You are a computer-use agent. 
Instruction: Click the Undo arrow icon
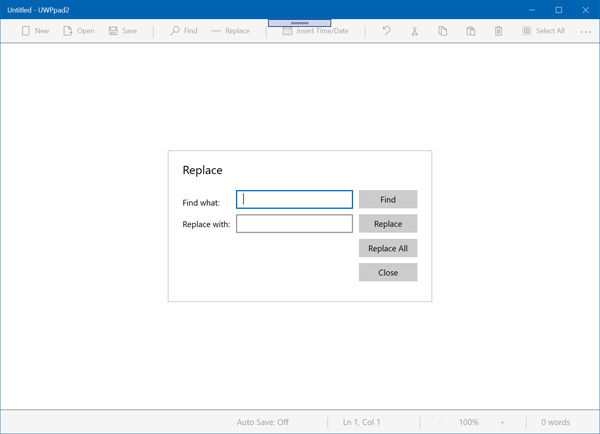(x=386, y=31)
